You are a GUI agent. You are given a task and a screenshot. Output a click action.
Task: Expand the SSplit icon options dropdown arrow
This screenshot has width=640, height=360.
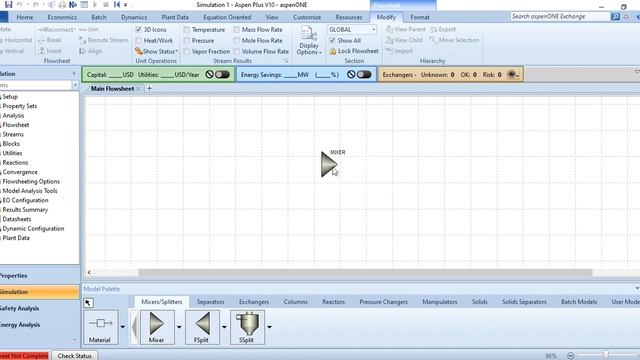[269, 327]
